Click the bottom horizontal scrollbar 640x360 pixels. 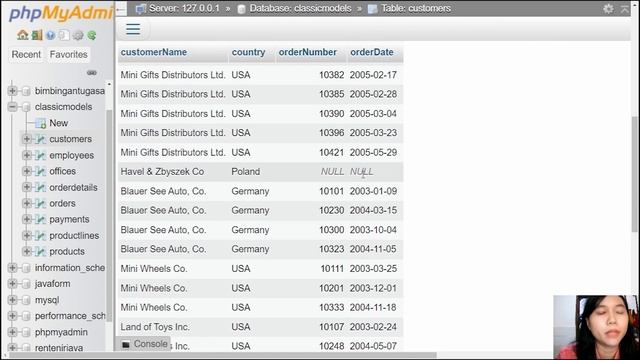pos(222,356)
